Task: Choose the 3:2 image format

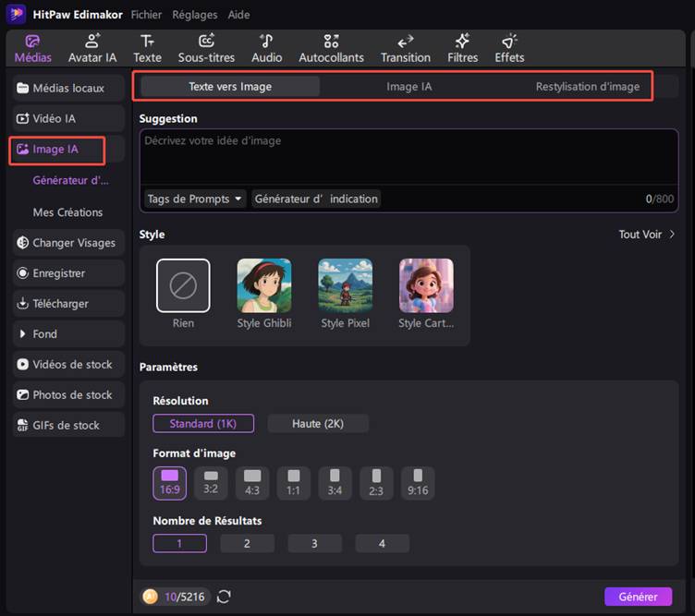Action: pyautogui.click(x=211, y=483)
